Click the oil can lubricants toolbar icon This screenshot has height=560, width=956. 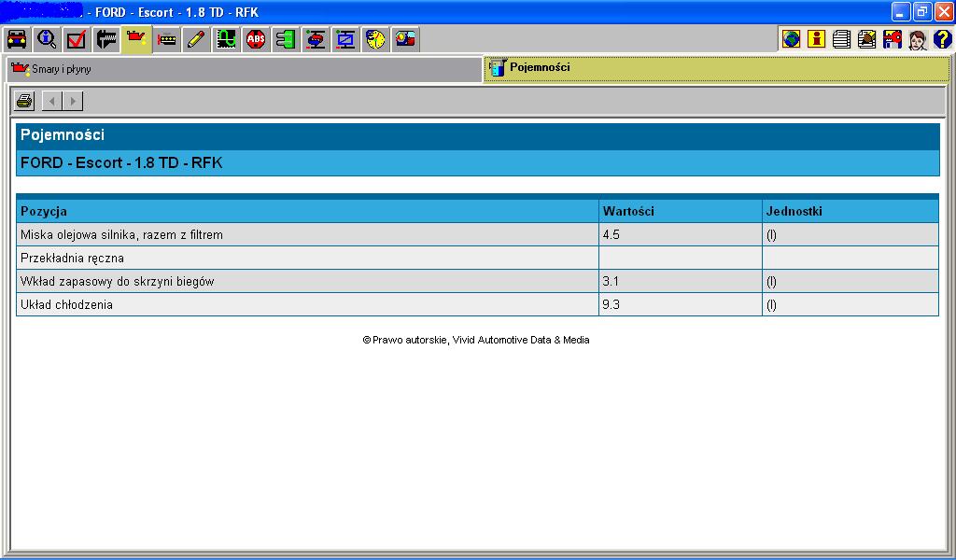(x=136, y=39)
